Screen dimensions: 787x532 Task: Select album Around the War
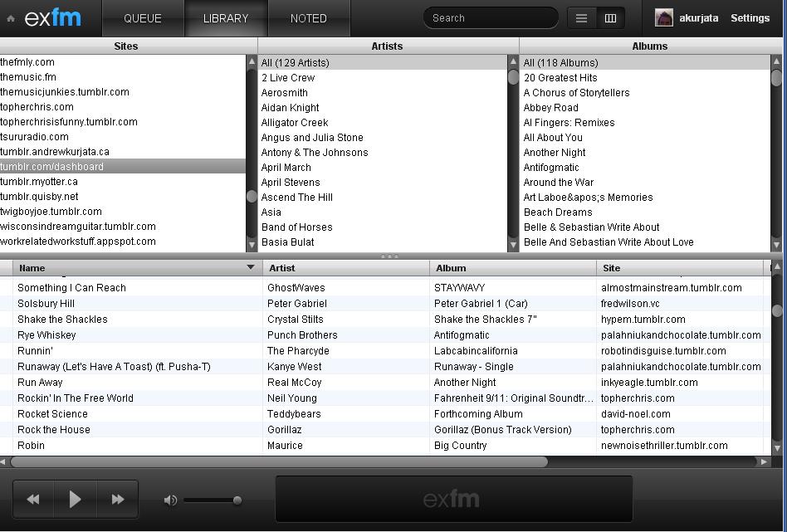point(645,183)
